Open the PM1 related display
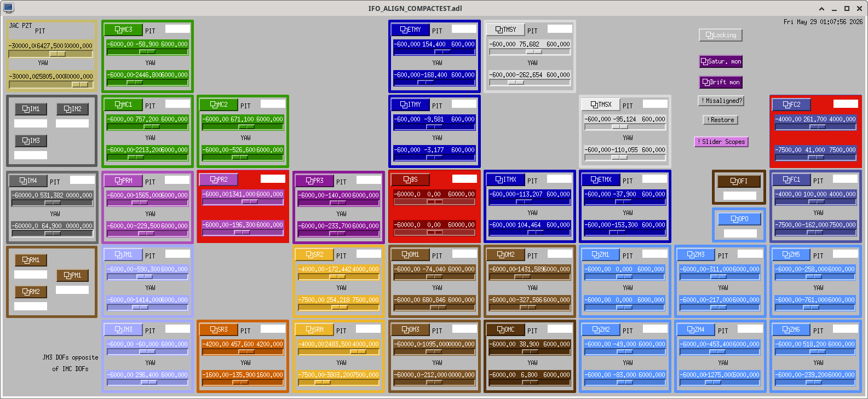868x399 pixels. tap(72, 275)
